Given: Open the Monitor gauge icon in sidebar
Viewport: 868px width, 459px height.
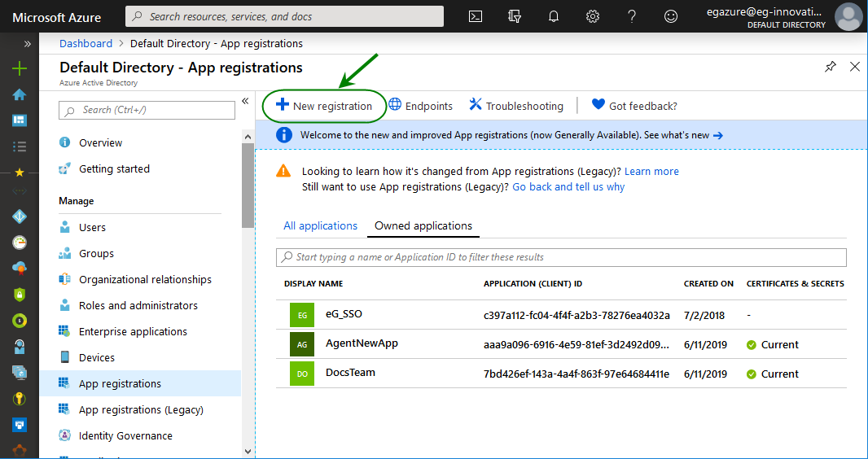Looking at the screenshot, I should pos(20,243).
